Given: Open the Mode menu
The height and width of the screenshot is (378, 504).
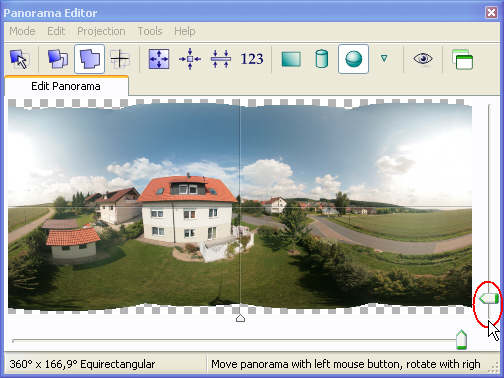Looking at the screenshot, I should click(22, 31).
